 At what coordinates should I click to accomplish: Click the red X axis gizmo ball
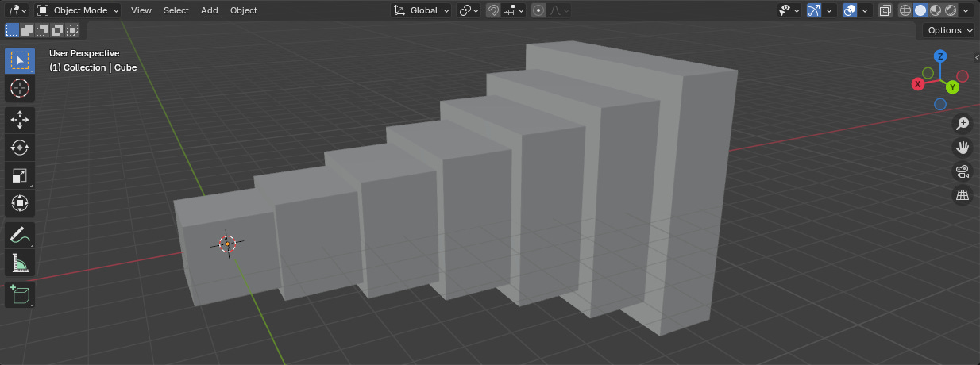(x=918, y=83)
